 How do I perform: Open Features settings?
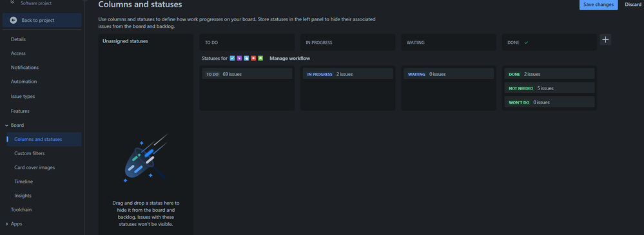[x=20, y=111]
